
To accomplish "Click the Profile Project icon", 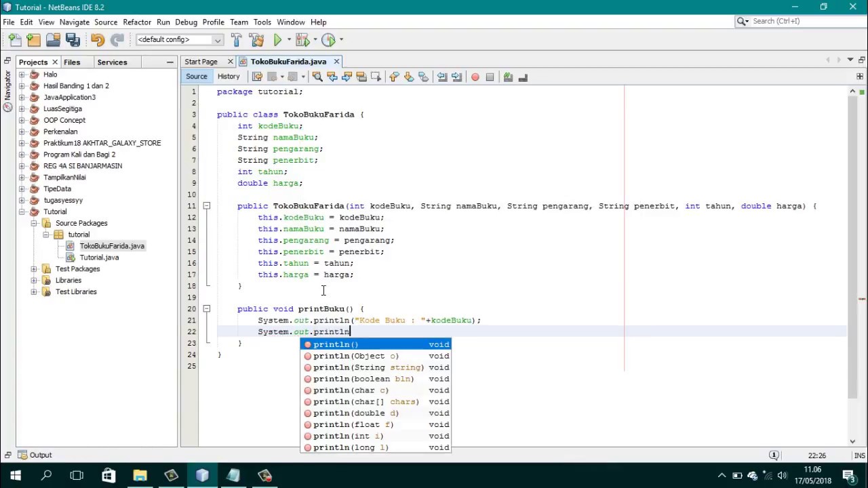I will pos(328,40).
